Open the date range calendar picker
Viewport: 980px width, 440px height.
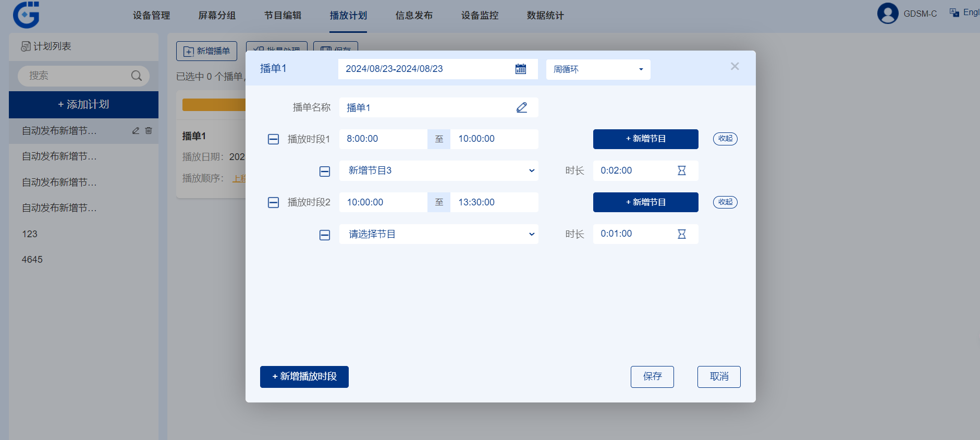[x=520, y=69]
